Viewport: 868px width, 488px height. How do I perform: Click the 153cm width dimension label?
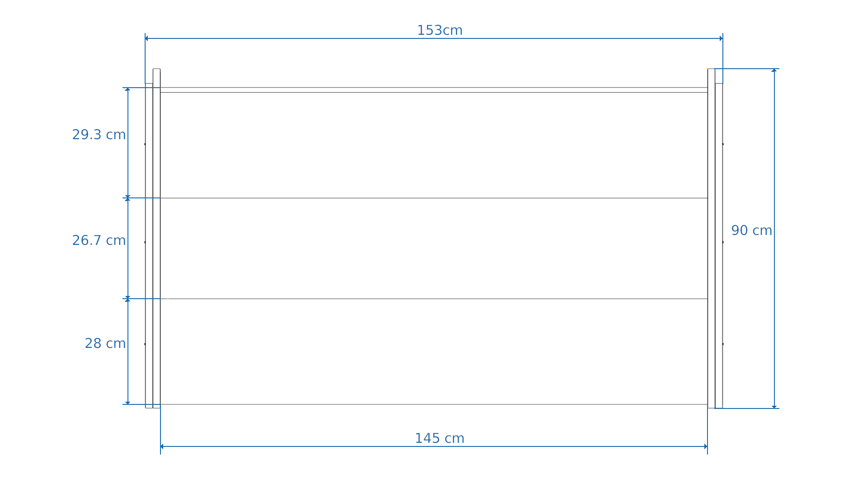(439, 31)
